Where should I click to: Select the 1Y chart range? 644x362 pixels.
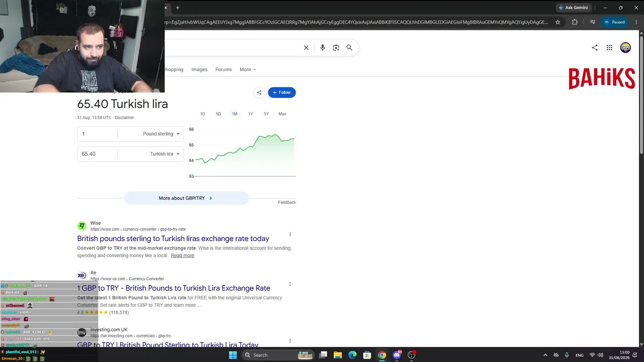pos(251,114)
